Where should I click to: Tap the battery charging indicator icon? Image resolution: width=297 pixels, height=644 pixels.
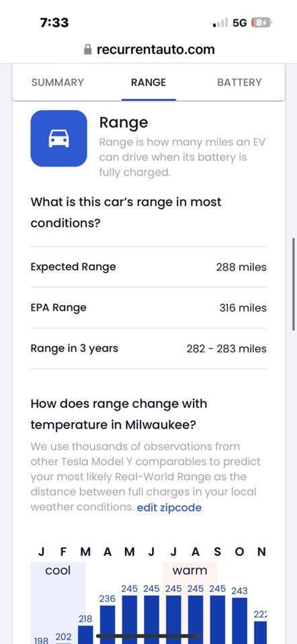[262, 23]
